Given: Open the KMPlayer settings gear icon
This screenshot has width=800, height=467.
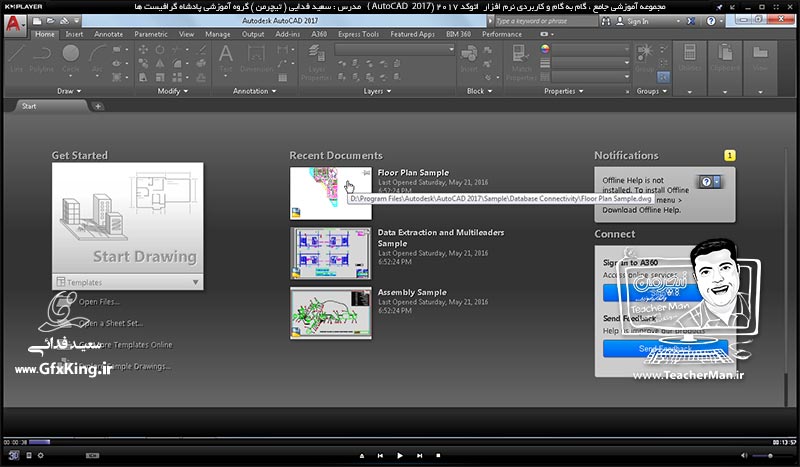Looking at the screenshot, I should [x=40, y=455].
